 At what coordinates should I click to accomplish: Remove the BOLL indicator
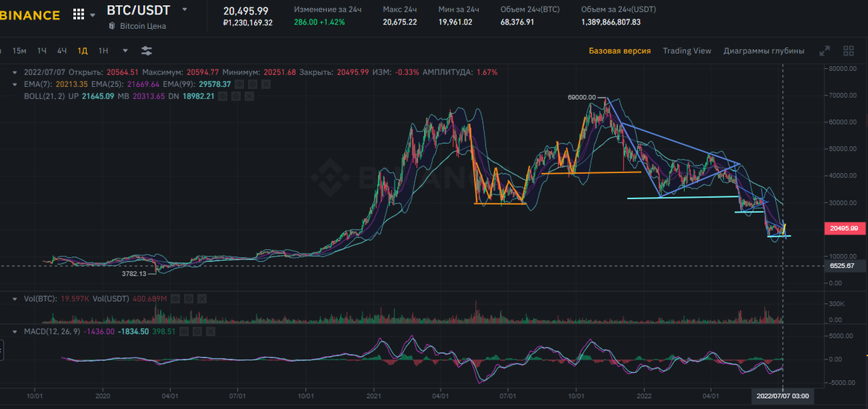tap(248, 96)
